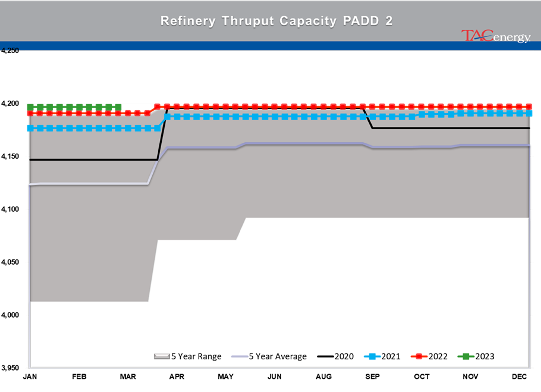Click the lavender 5 Year Average legend line
This screenshot has height=392, width=541.
point(240,357)
